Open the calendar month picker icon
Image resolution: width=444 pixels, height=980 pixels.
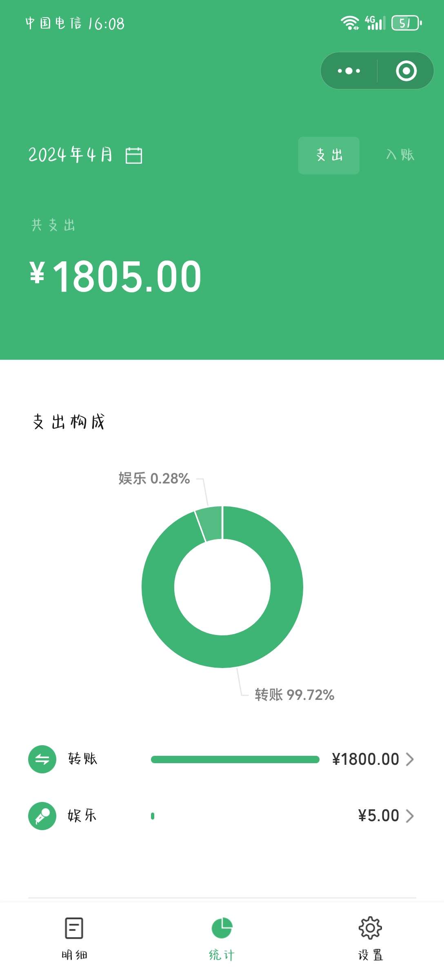[x=134, y=156]
